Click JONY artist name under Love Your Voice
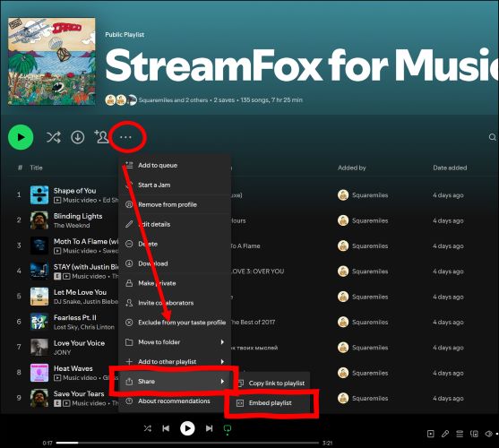 click(62, 352)
